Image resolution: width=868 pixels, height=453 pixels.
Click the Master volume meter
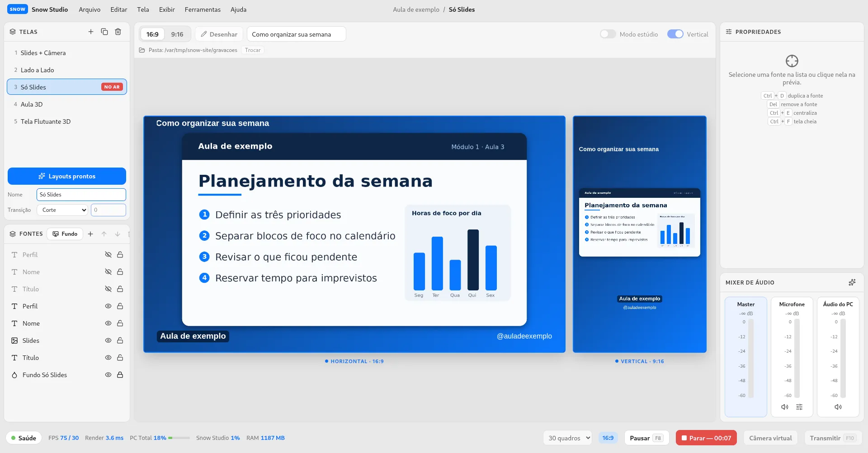tap(751, 358)
